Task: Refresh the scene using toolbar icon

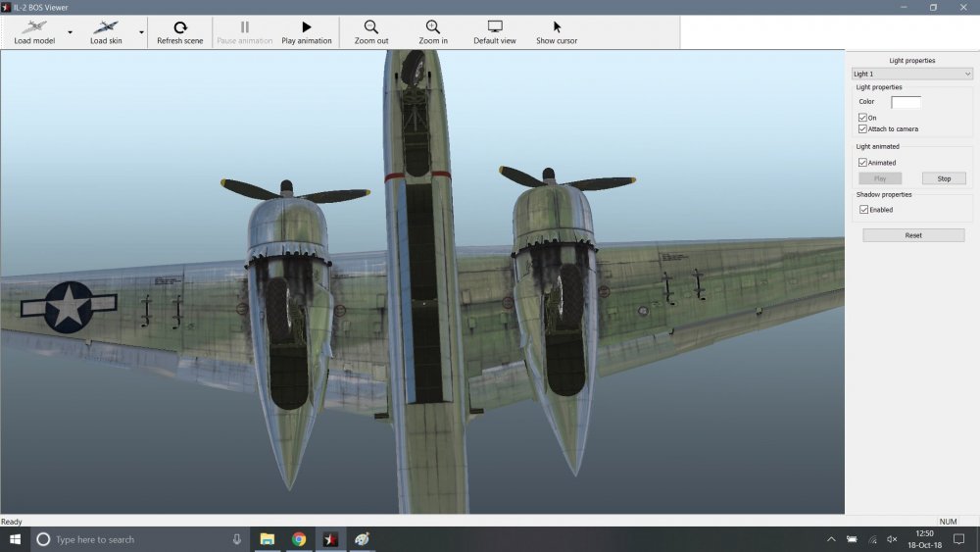Action: 180,27
